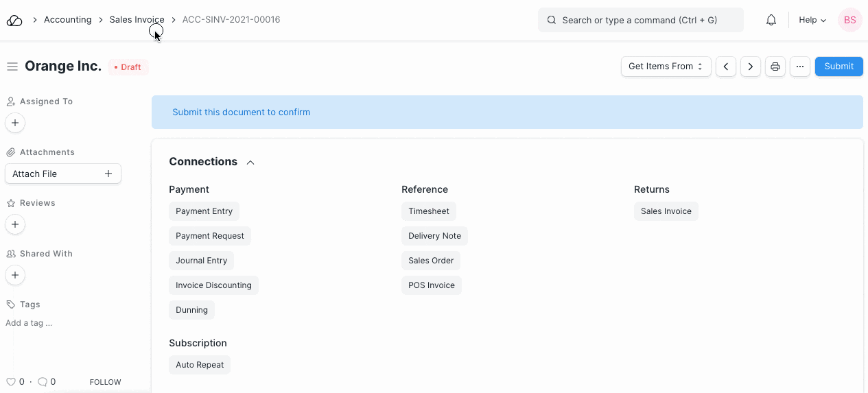Share document using Shared With plus

tap(15, 275)
